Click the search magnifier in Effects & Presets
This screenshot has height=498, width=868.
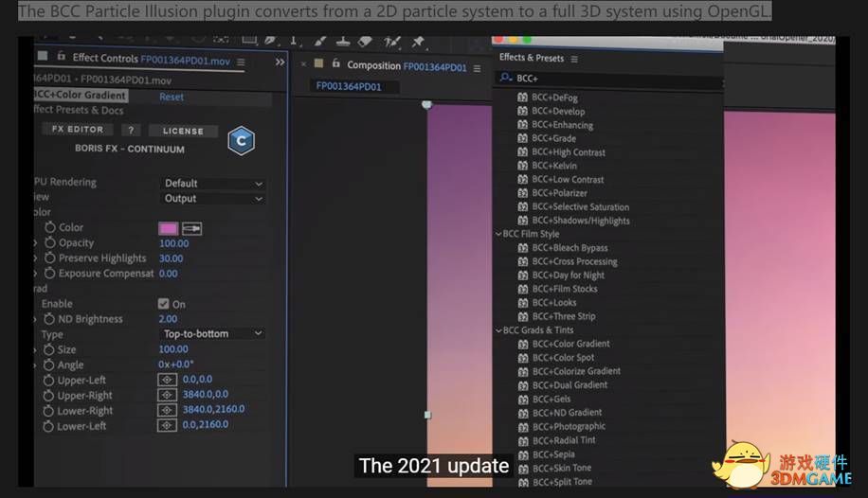505,78
